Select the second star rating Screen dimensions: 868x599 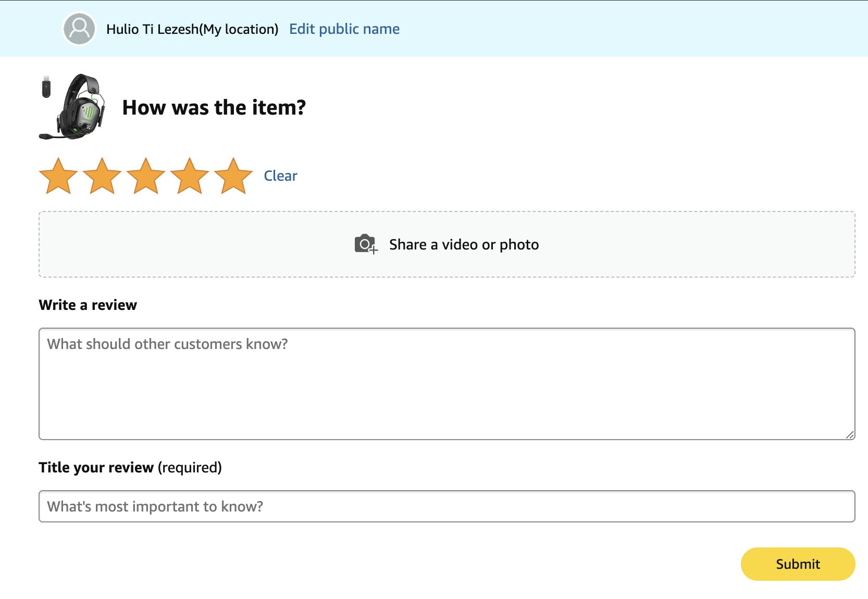click(102, 176)
